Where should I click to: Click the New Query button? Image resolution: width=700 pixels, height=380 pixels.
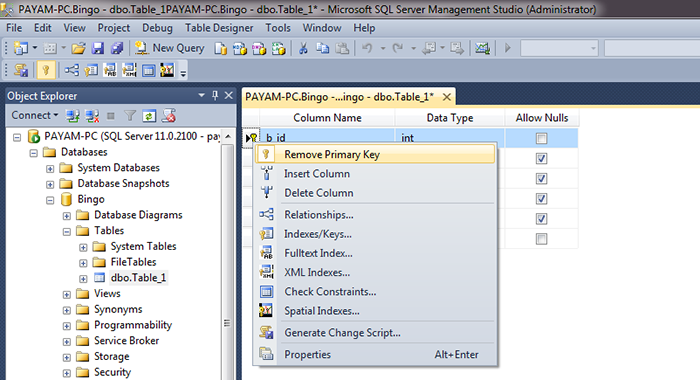tap(170, 48)
